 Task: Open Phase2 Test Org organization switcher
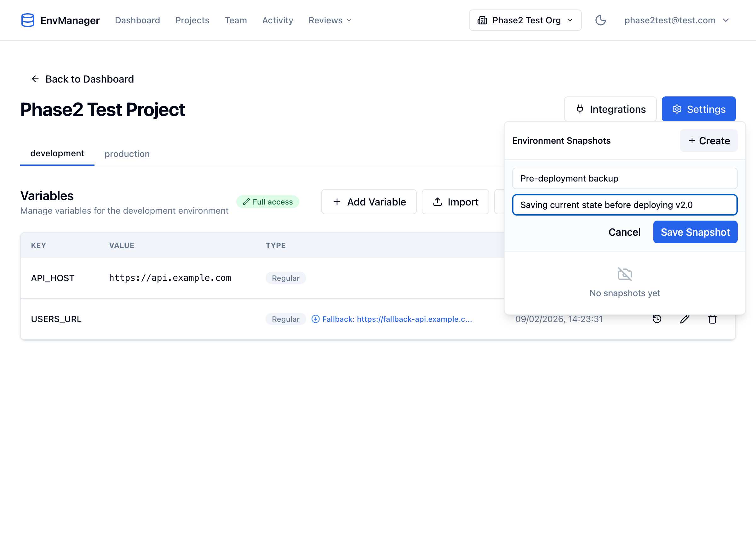click(525, 20)
